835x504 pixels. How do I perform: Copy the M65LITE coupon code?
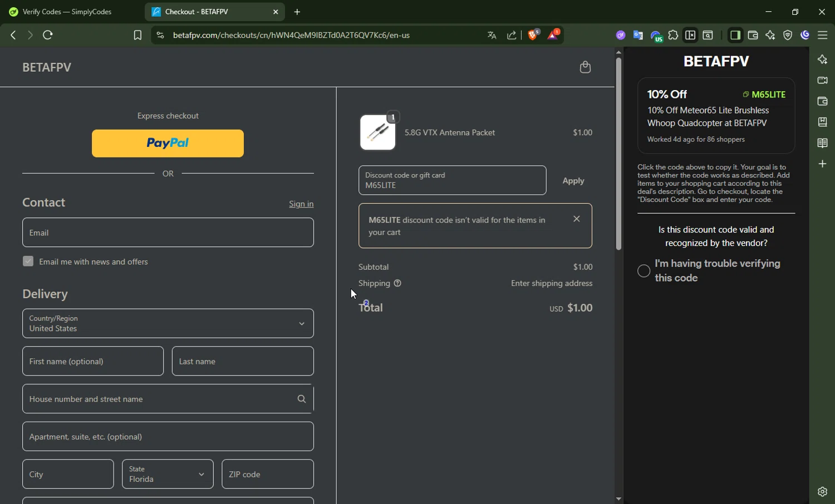coord(764,95)
